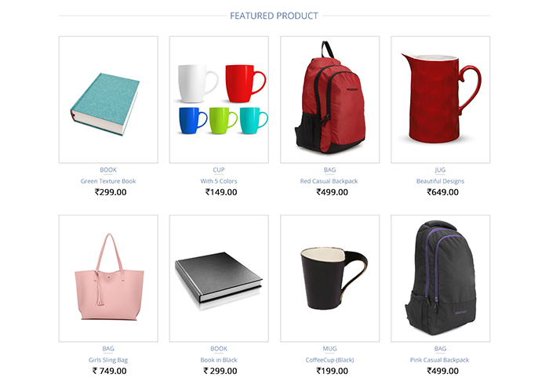Click the five colored cups image

click(x=219, y=100)
